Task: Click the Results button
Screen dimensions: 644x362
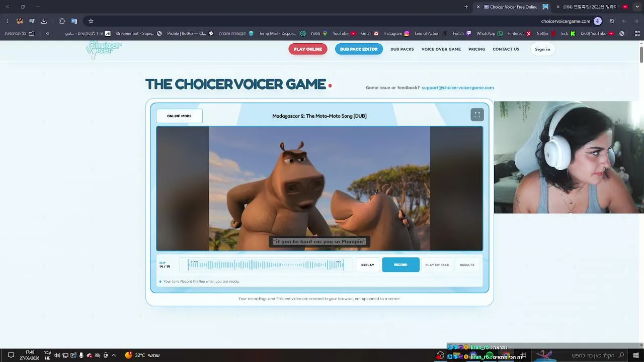Action: click(467, 265)
